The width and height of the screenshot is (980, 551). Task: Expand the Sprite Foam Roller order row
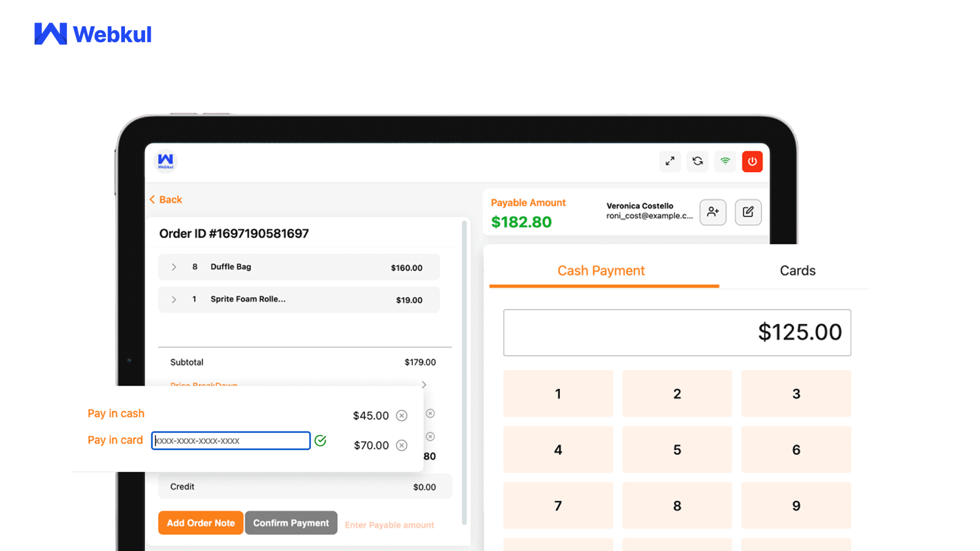pos(174,299)
